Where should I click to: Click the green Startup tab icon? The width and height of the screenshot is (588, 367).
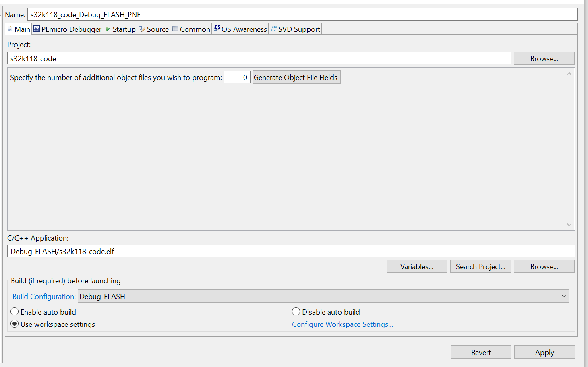tap(108, 29)
